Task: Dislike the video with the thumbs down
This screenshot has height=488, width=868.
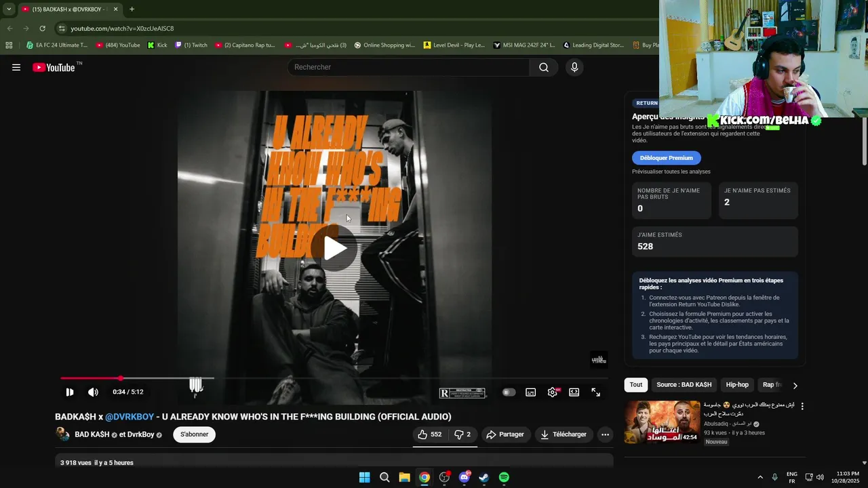Action: 462,434
